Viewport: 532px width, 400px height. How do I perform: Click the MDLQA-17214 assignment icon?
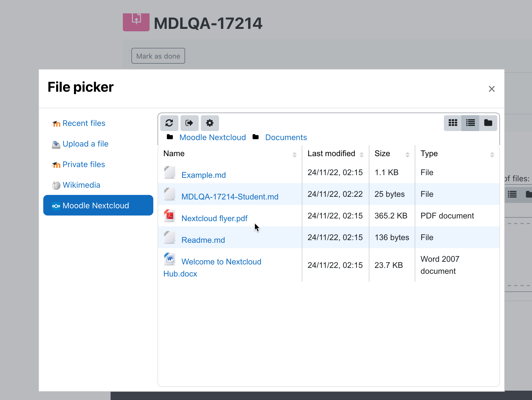pyautogui.click(x=136, y=22)
